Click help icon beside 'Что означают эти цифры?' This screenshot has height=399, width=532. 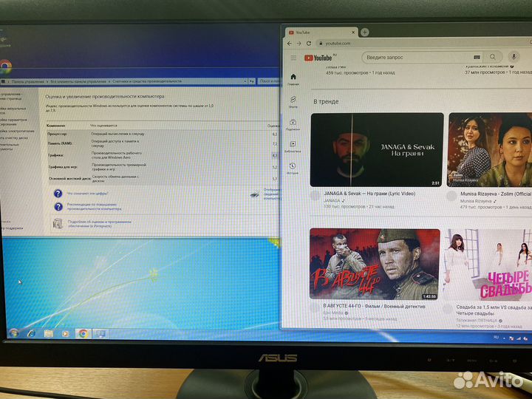(58, 194)
